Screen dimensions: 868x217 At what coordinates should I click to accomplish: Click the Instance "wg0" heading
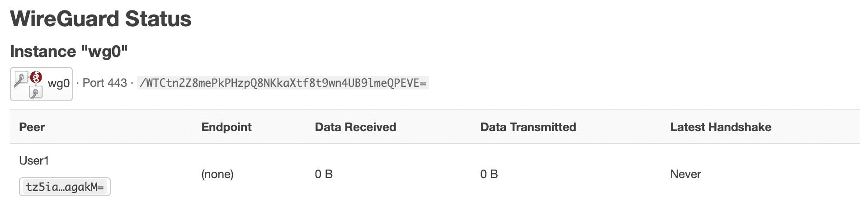coord(69,52)
